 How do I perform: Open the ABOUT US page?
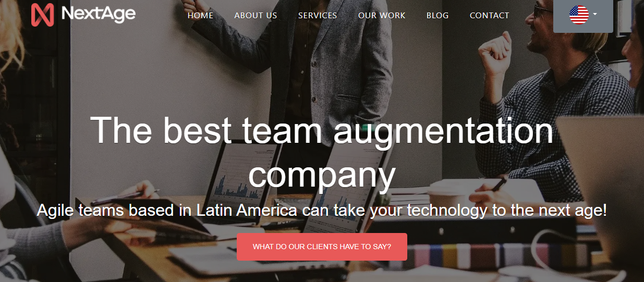[256, 16]
